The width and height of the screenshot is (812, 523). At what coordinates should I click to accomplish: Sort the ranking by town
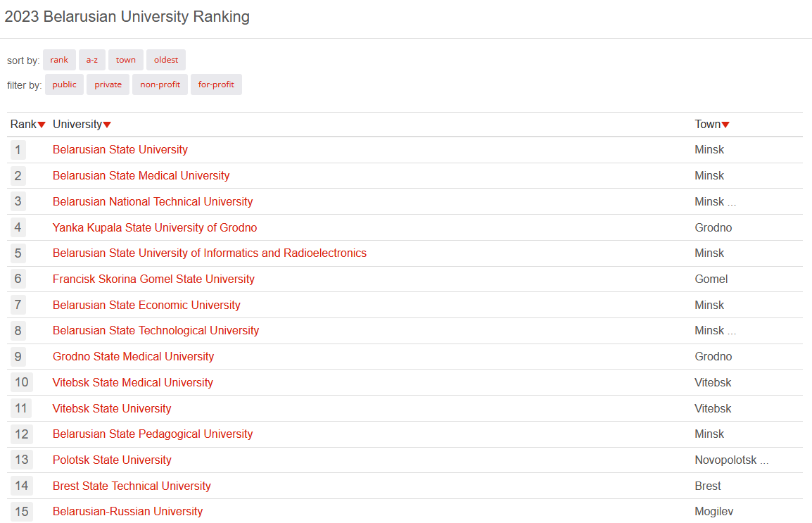pyautogui.click(x=126, y=60)
